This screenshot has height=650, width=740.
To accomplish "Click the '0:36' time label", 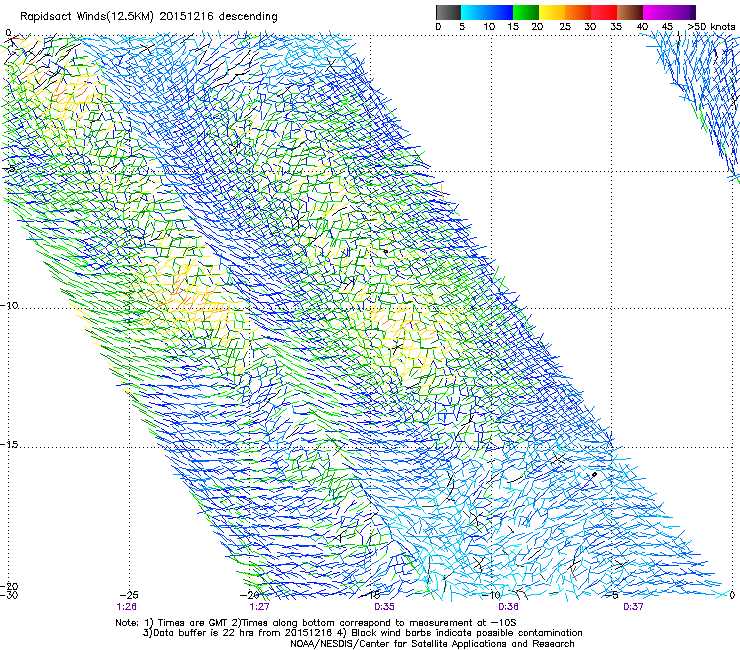I will 508,607.
